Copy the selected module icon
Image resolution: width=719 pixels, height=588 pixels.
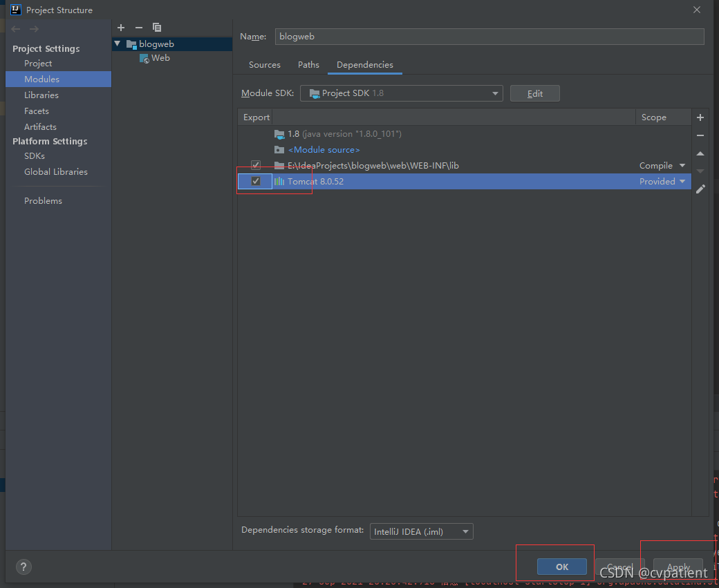coord(157,28)
